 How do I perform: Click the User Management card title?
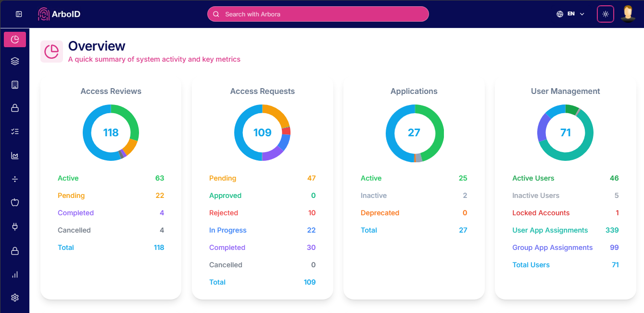tap(566, 91)
